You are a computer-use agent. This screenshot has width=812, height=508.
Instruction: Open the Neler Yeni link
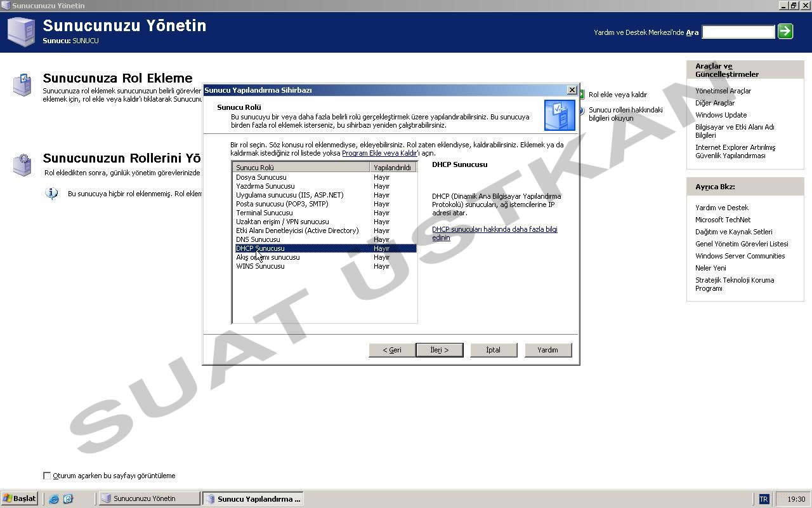tap(710, 268)
